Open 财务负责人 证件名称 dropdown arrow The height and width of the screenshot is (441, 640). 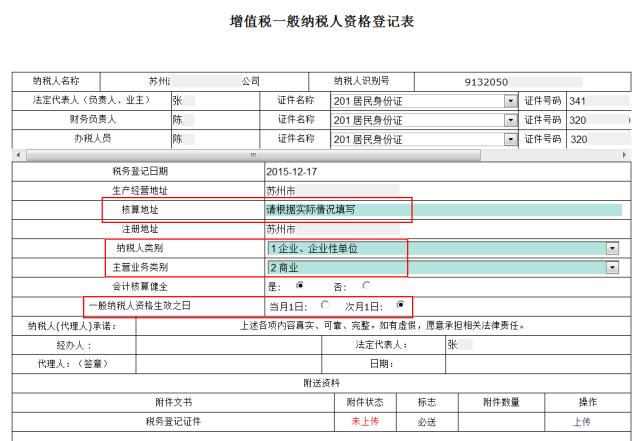510,120
